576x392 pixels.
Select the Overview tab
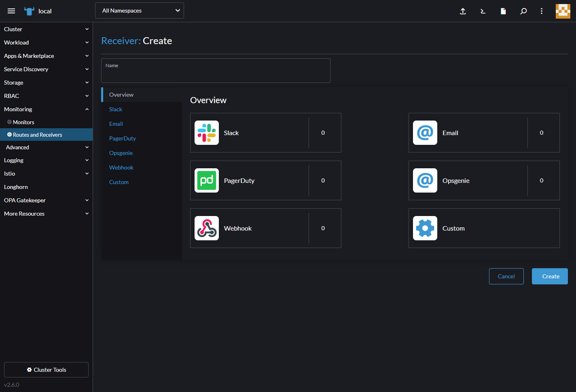coord(142,95)
